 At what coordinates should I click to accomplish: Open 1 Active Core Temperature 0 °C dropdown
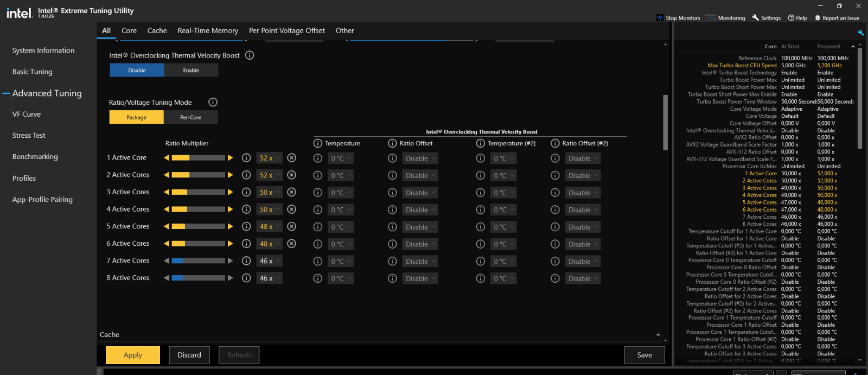[341, 158]
